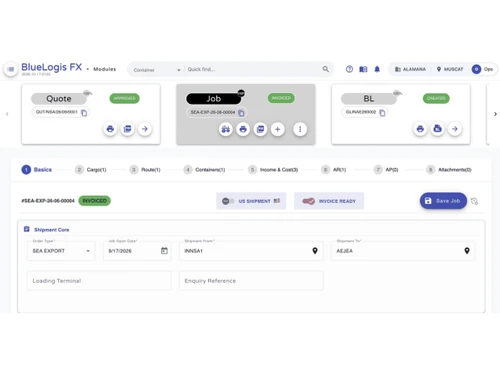The width and height of the screenshot is (500, 375).
Task: Toggle the US Shipment switch
Action: click(x=228, y=201)
